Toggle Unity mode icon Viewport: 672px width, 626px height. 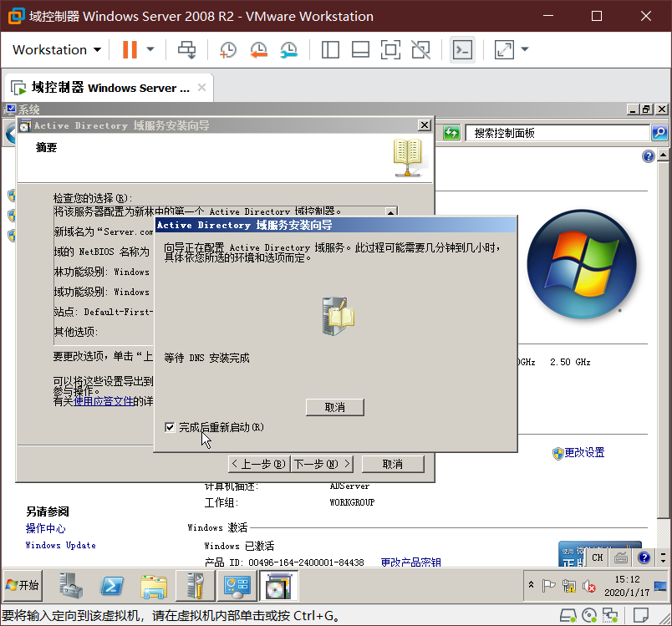tap(421, 49)
